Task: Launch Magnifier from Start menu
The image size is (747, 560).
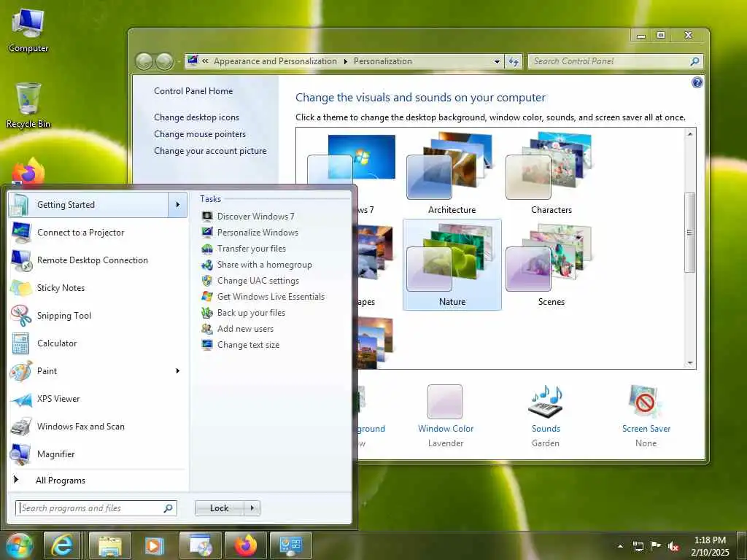Action: click(x=98, y=454)
